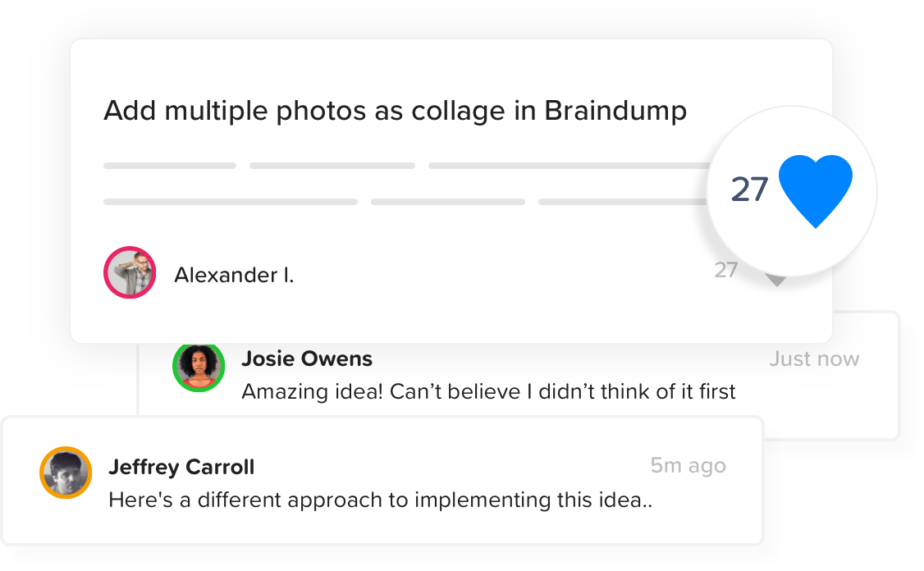924x571 pixels.
Task: Click the author name Alexander I.
Action: coord(234,275)
